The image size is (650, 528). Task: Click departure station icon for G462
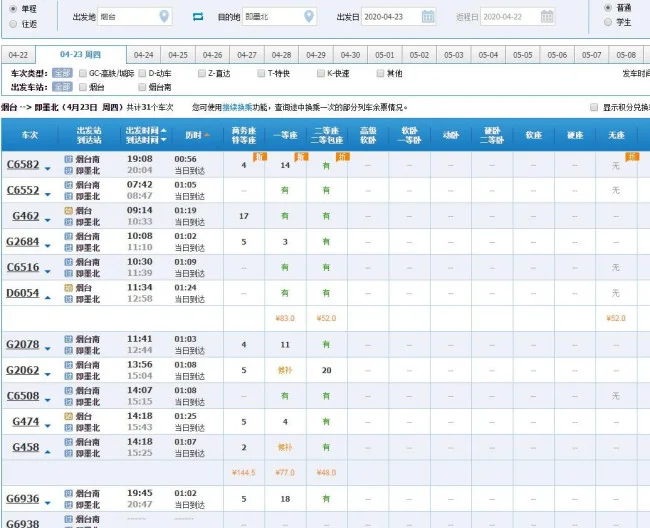(x=68, y=211)
